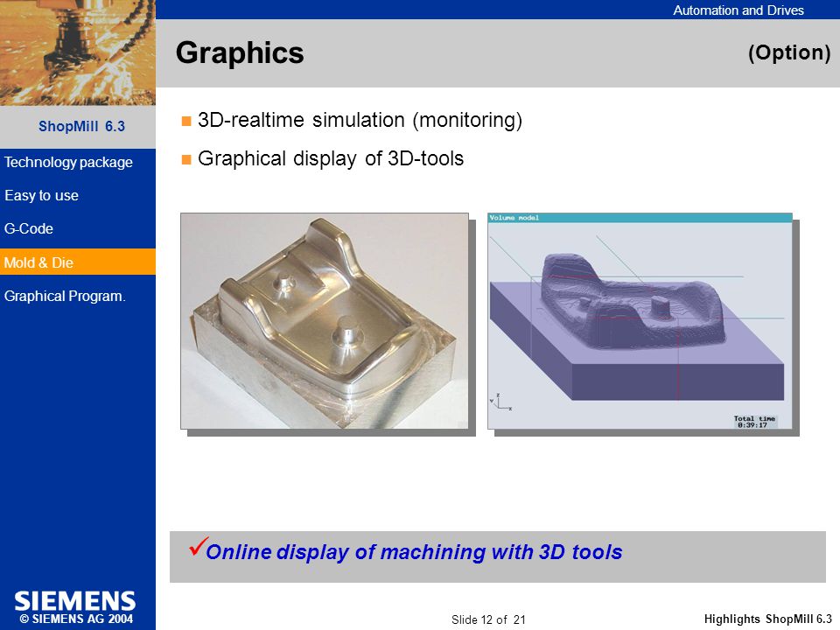840x630 pixels.
Task: Select the highlighted Mold & Die item
Action: click(78, 262)
